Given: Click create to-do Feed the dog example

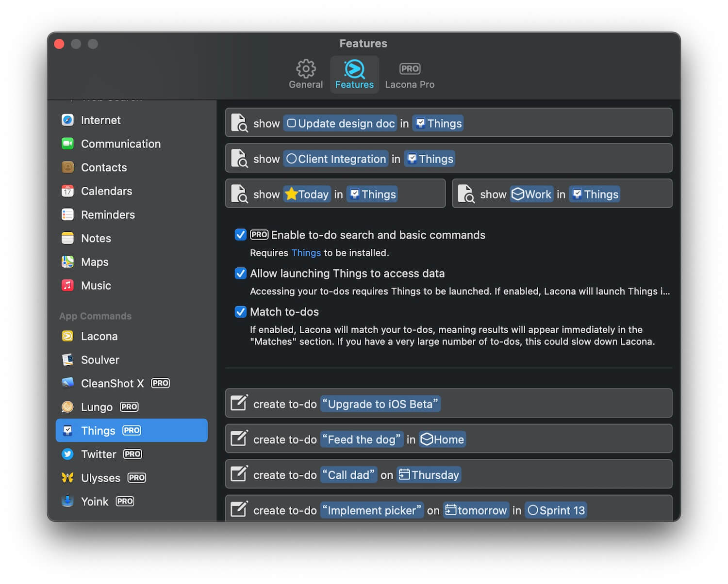Looking at the screenshot, I should pos(448,438).
